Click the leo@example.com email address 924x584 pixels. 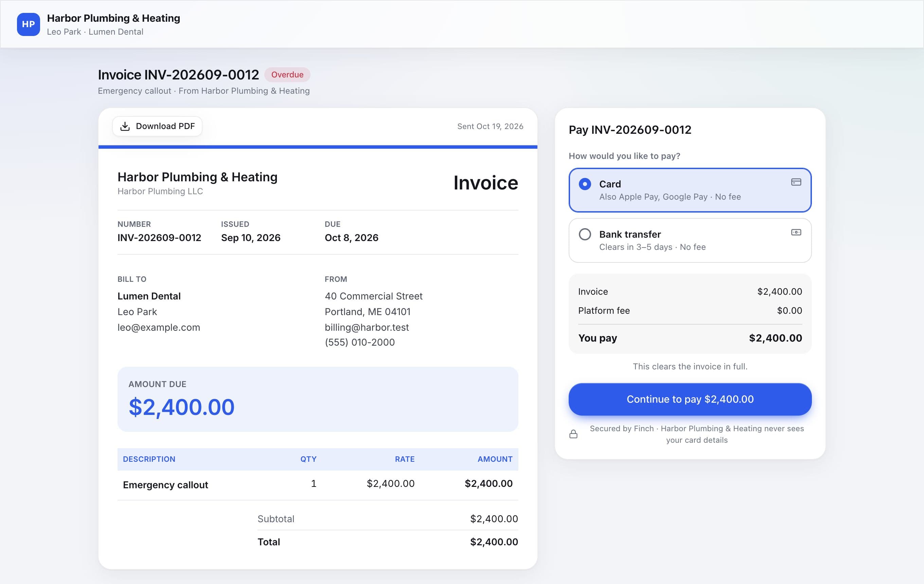coord(159,327)
